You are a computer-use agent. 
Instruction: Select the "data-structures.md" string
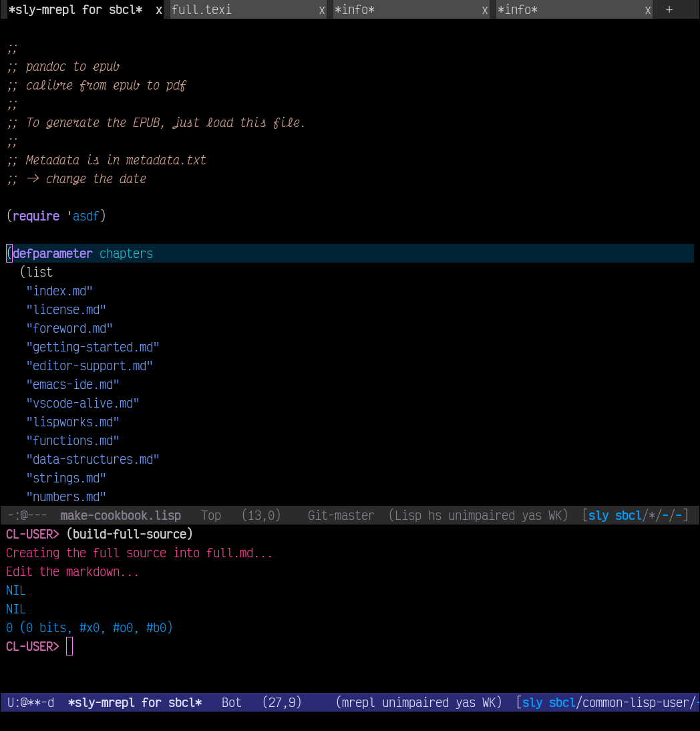[x=92, y=459]
